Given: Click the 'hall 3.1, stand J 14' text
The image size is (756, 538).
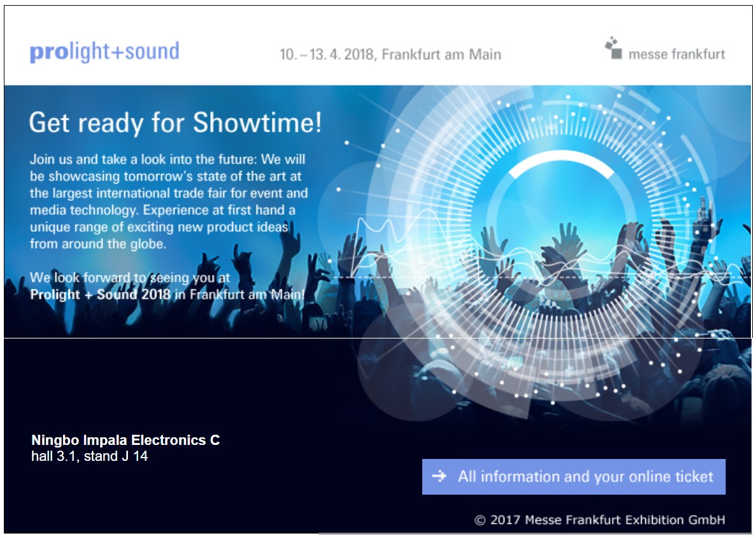Looking at the screenshot, I should click(90, 456).
